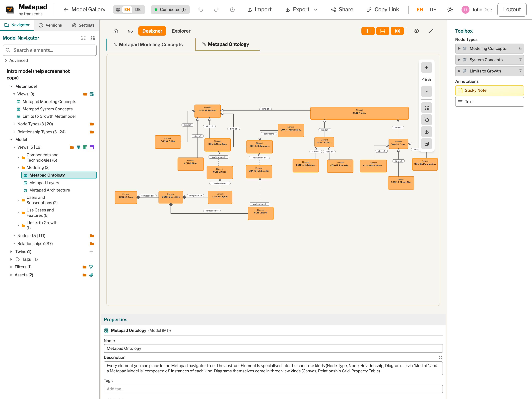Click the Share button

[x=342, y=10]
